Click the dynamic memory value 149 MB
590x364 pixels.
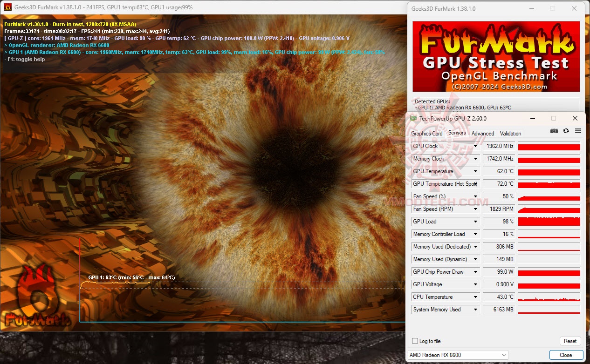[x=499, y=259]
